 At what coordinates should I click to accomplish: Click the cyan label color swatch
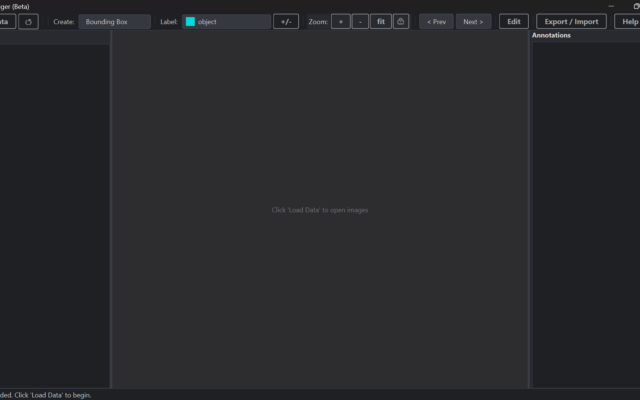point(190,22)
